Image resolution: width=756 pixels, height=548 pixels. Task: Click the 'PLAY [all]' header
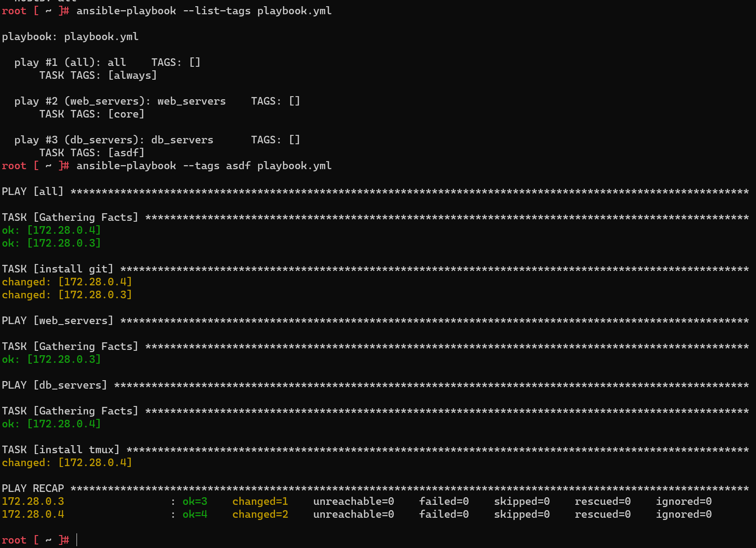tap(32, 191)
